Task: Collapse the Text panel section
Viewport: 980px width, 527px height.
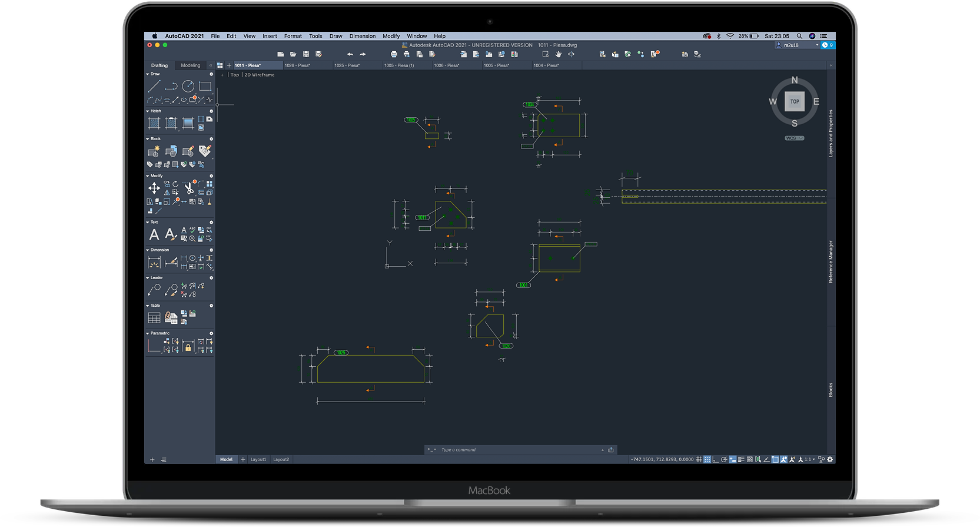Action: point(148,222)
